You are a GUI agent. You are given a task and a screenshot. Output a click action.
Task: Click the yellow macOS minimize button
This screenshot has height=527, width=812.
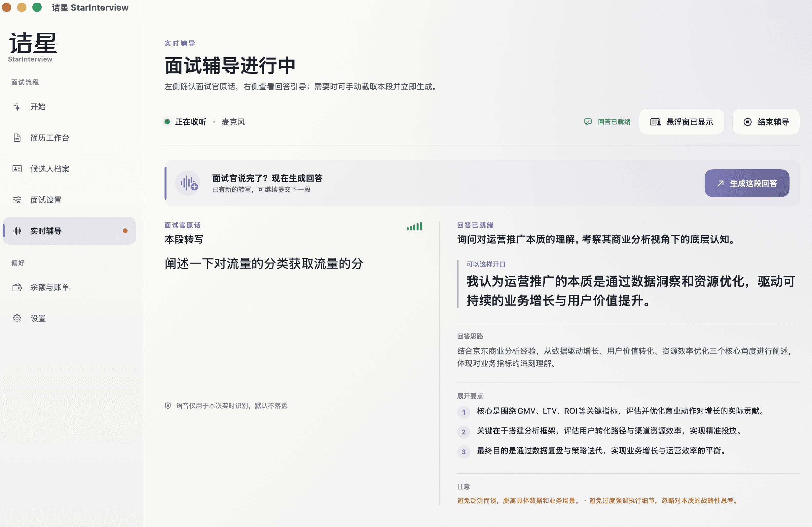[x=22, y=7]
